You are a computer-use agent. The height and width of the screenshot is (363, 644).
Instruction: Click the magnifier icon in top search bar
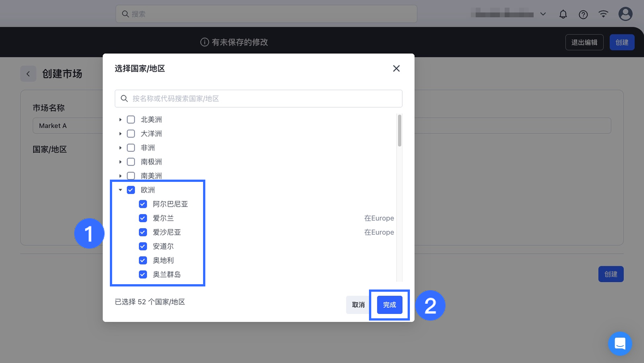pos(125,14)
